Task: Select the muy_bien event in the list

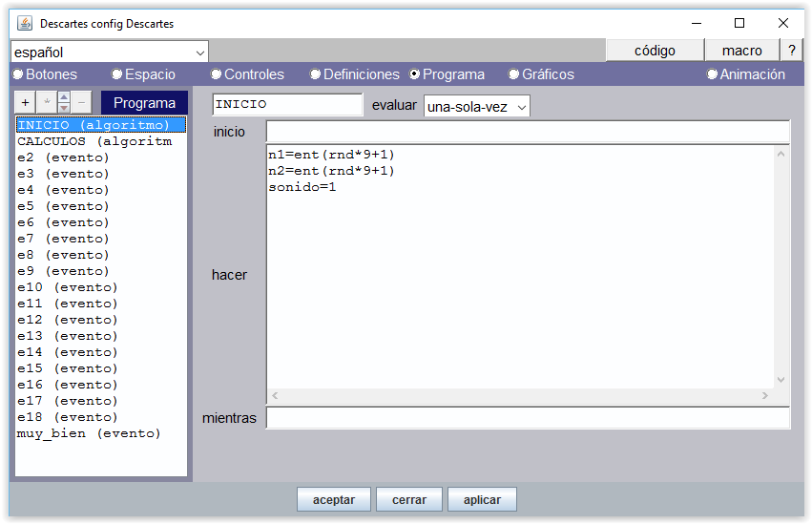Action: (x=89, y=433)
